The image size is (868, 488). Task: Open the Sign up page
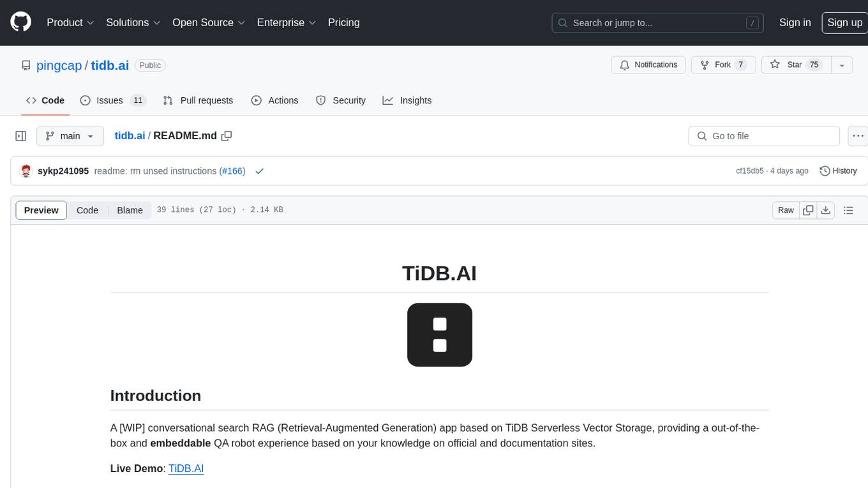[844, 22]
